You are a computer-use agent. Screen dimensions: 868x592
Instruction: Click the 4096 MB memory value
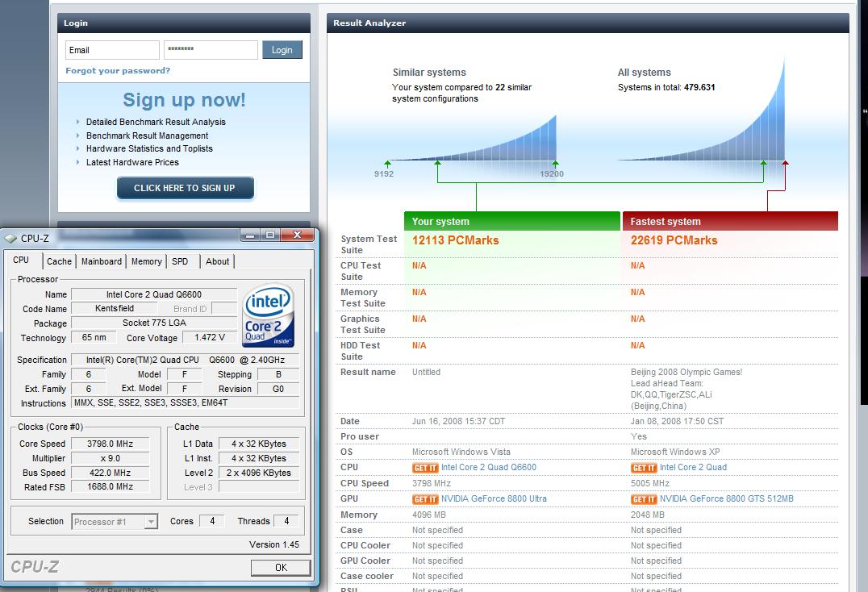[429, 515]
